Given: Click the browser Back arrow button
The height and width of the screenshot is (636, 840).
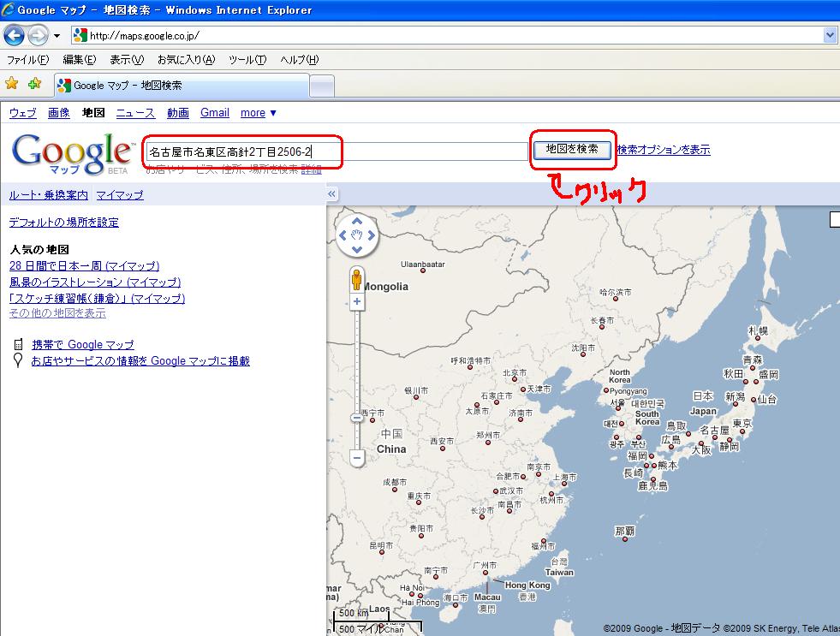Looking at the screenshot, I should 14,36.
